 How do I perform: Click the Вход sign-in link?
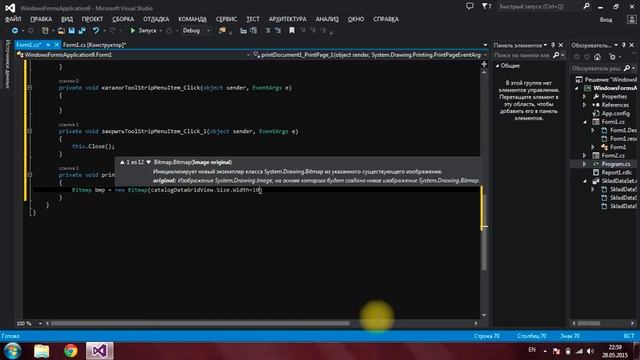[606, 20]
